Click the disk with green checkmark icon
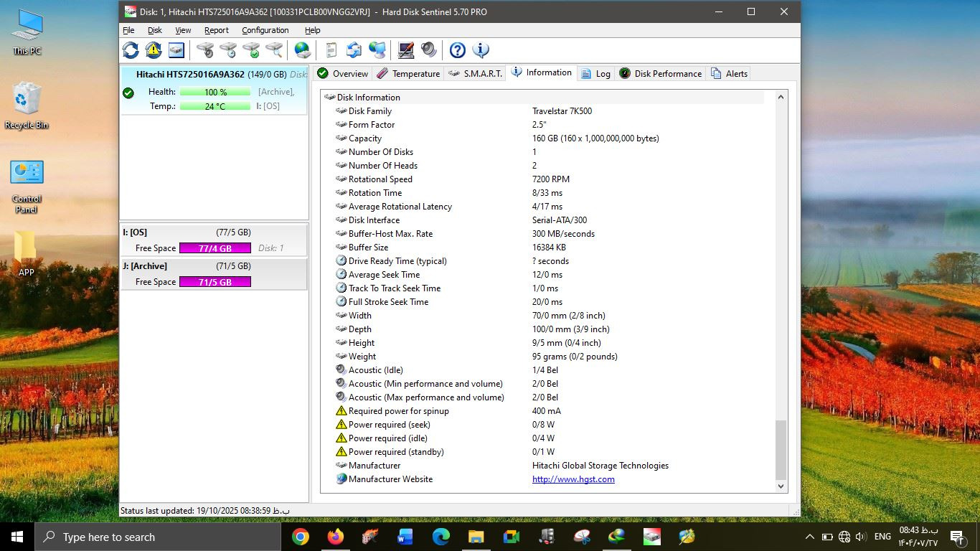980x551 pixels. pos(251,50)
